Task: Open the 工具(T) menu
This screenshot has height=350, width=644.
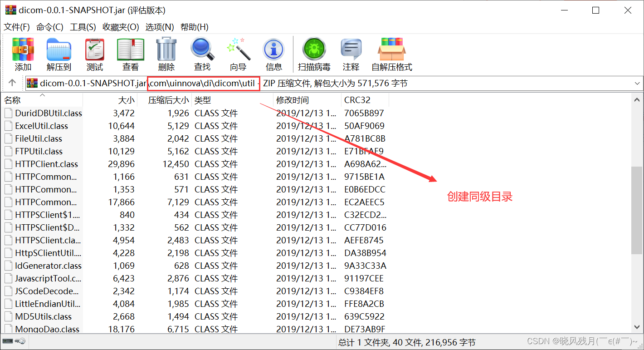Action: tap(83, 27)
